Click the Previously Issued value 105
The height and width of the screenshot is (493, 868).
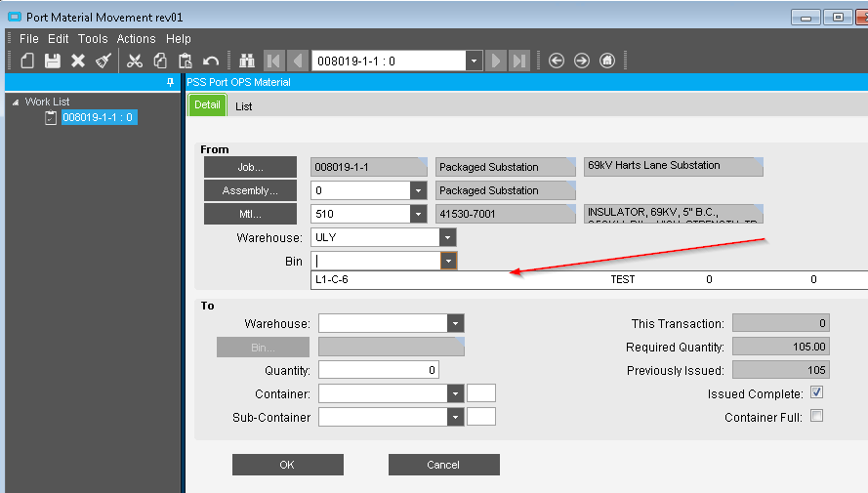click(780, 370)
